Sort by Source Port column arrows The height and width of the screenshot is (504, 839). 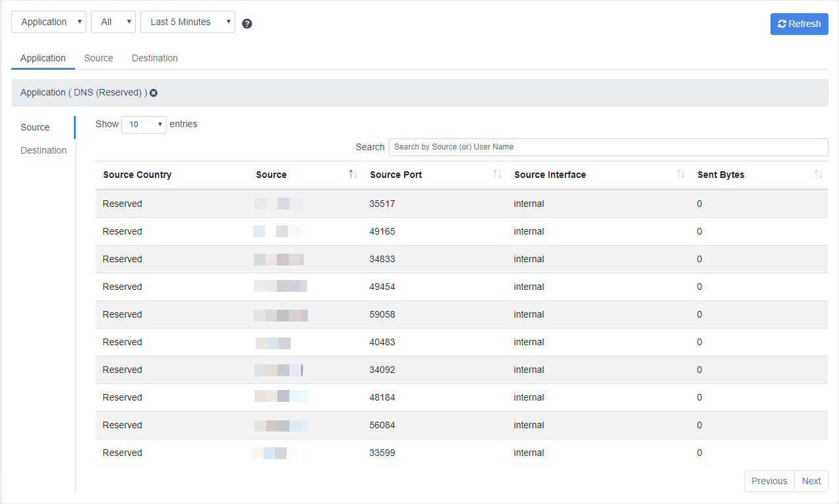click(498, 174)
